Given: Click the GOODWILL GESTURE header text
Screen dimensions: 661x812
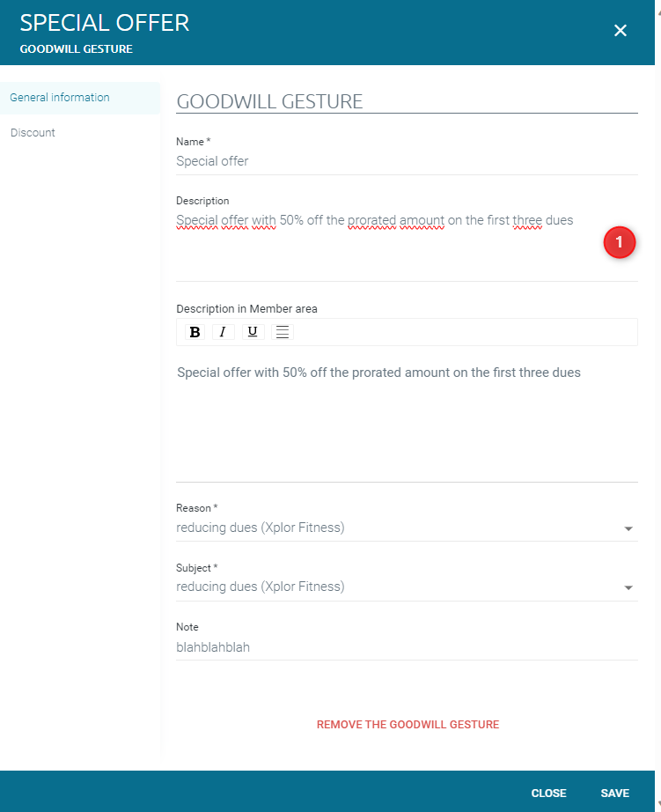Looking at the screenshot, I should click(76, 49).
